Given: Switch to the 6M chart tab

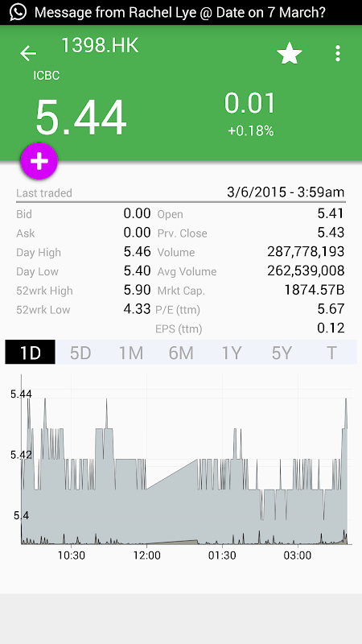Looking at the screenshot, I should coord(181,353).
